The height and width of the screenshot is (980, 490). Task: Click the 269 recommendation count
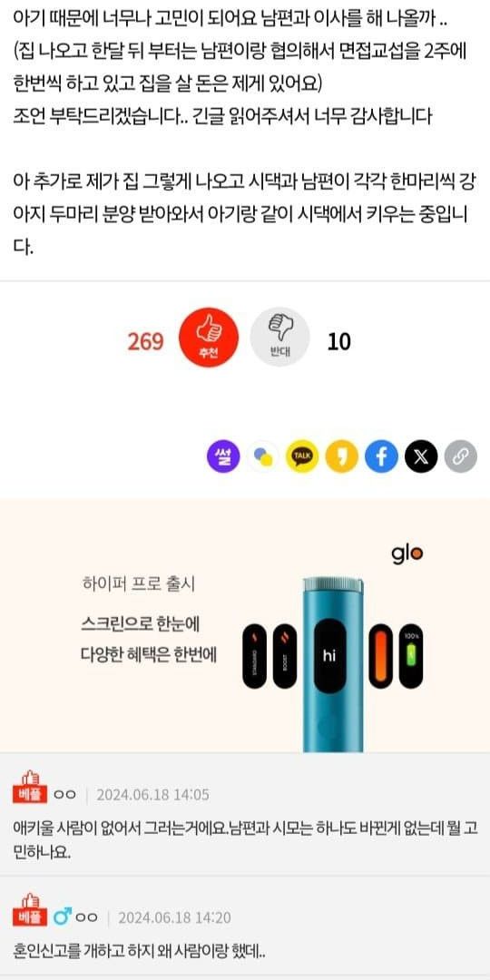145,342
